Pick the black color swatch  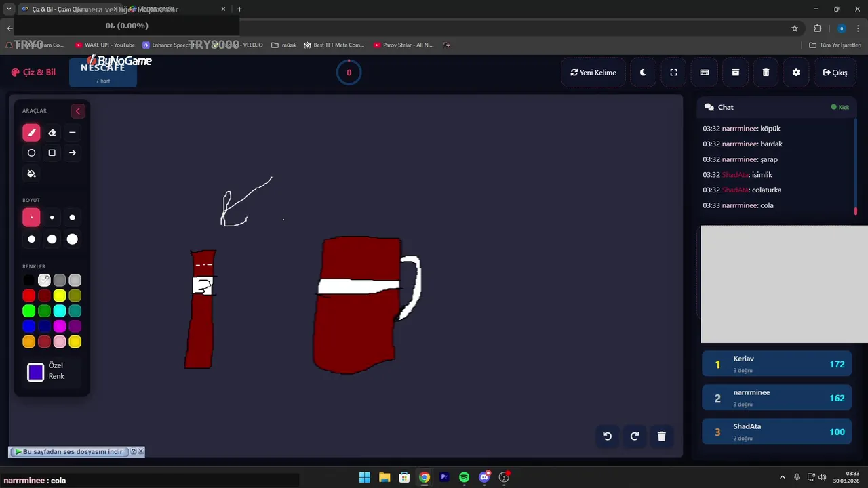coord(28,280)
